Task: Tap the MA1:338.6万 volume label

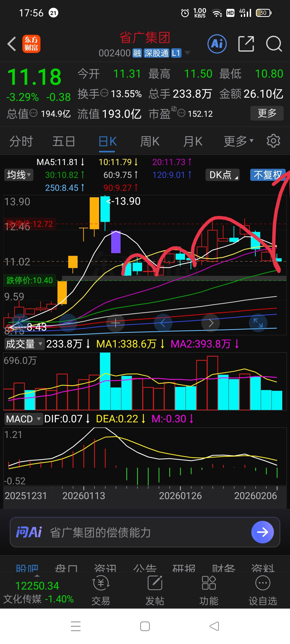Action: pos(130,344)
